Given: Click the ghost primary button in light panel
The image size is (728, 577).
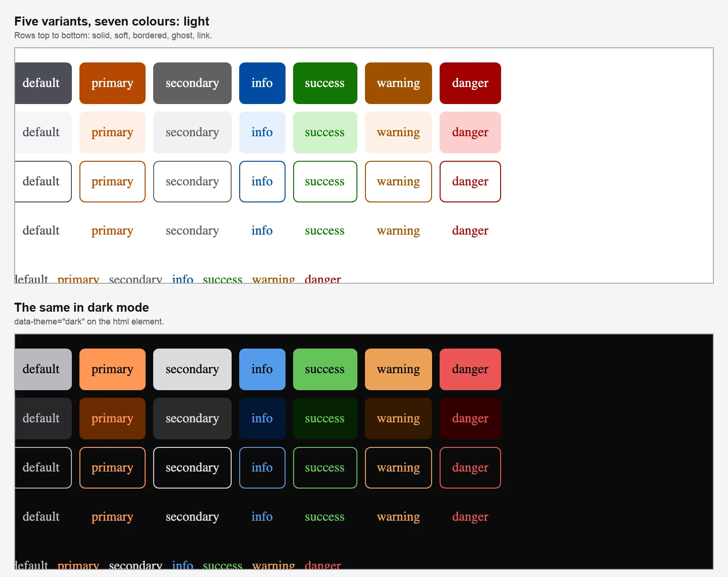Looking at the screenshot, I should 113,231.
